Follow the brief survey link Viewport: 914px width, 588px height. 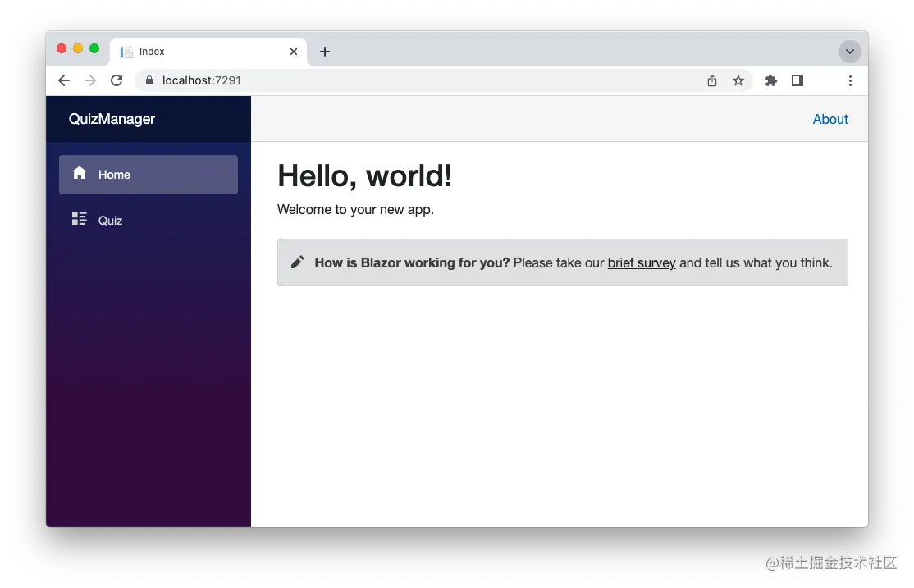tap(642, 262)
